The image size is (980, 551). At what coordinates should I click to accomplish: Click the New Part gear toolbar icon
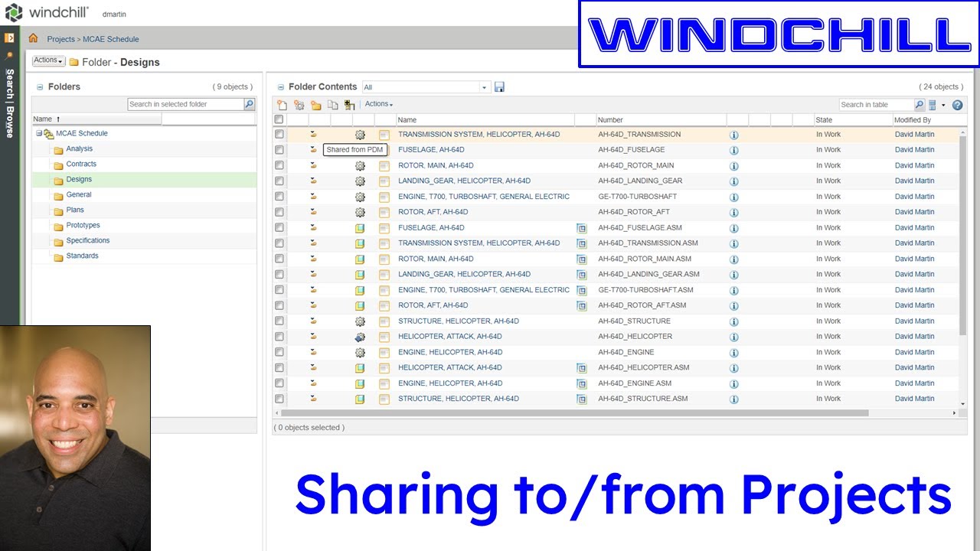[x=299, y=105]
